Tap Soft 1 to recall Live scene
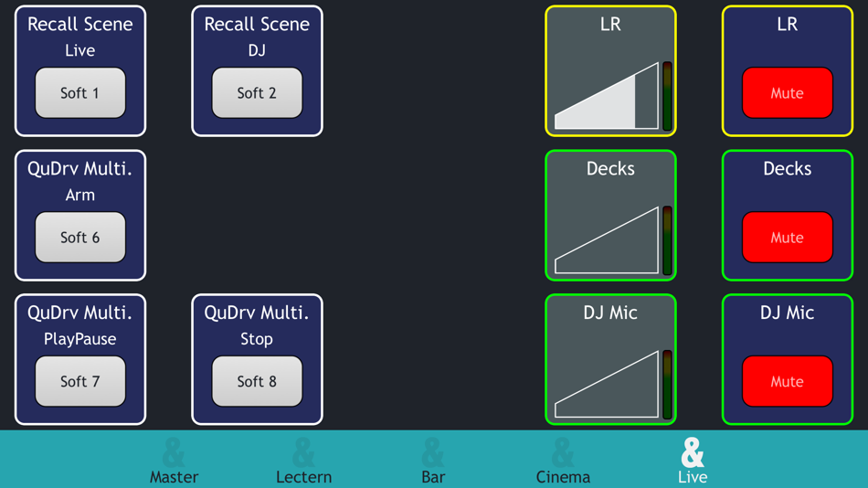This screenshot has width=868, height=488. pyautogui.click(x=80, y=92)
